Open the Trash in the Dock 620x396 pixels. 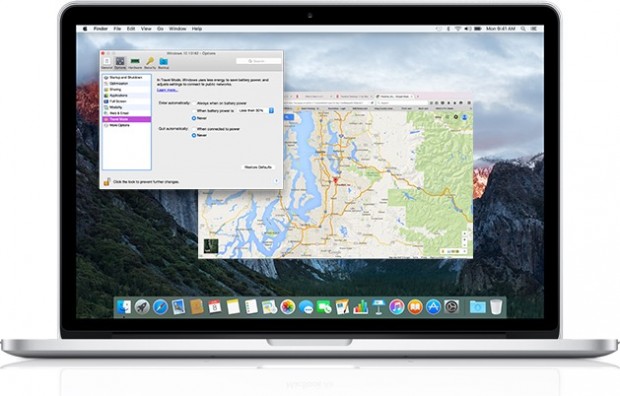tap(496, 307)
